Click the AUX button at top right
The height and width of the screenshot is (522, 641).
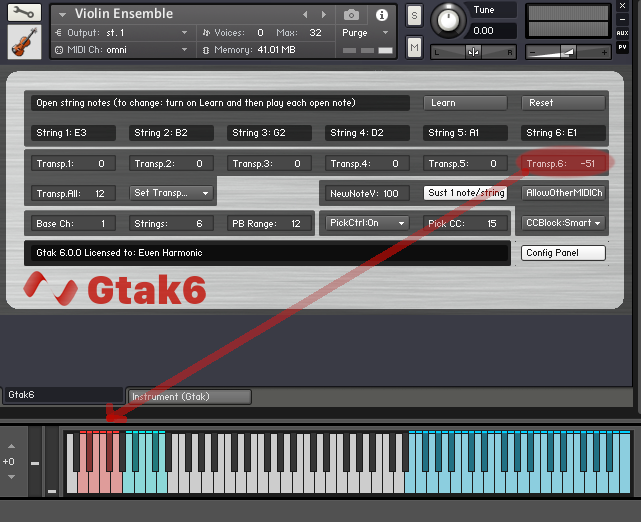tap(622, 32)
